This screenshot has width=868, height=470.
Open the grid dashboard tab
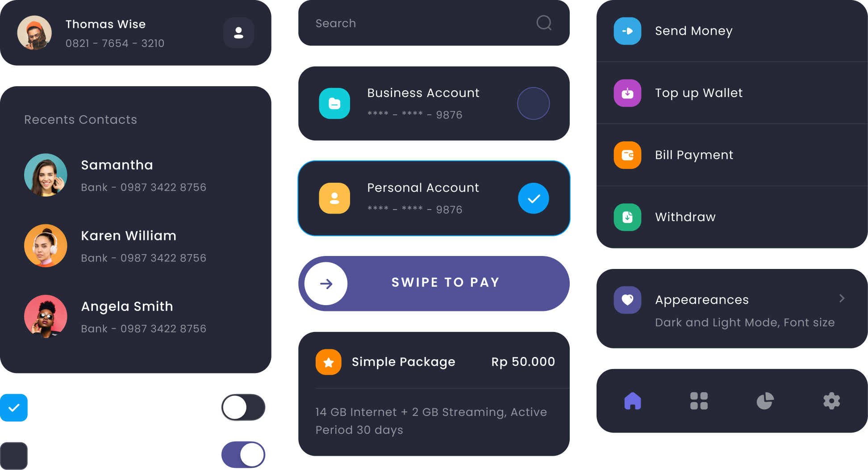[699, 401]
